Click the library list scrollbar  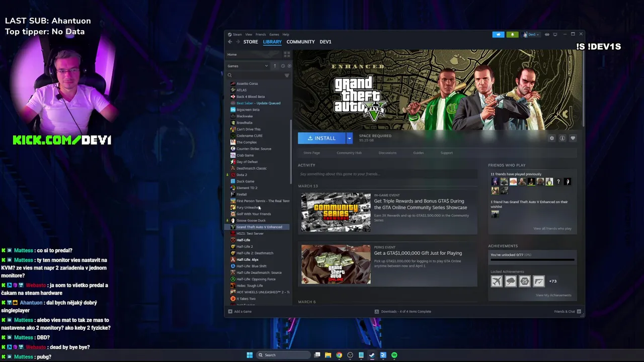pos(291,152)
